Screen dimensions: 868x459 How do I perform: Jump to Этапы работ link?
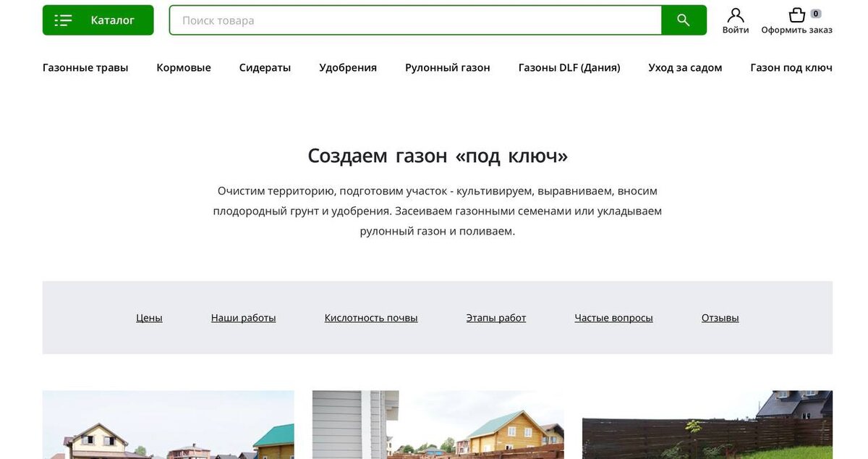[x=496, y=318]
